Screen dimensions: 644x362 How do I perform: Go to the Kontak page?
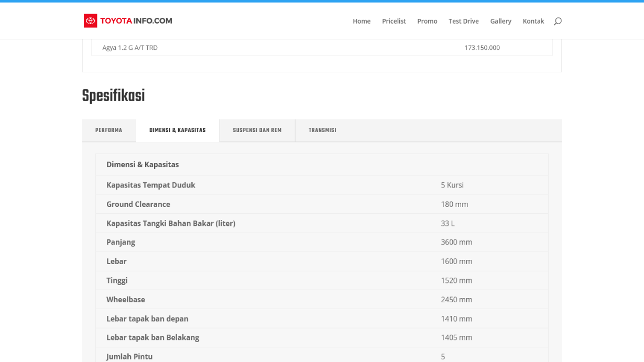533,21
